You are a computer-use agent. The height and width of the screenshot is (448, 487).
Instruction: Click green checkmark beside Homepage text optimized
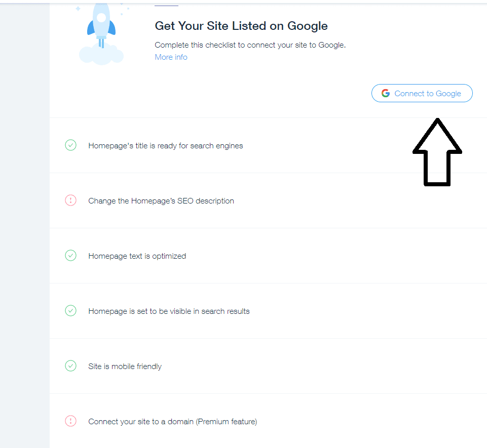point(70,256)
